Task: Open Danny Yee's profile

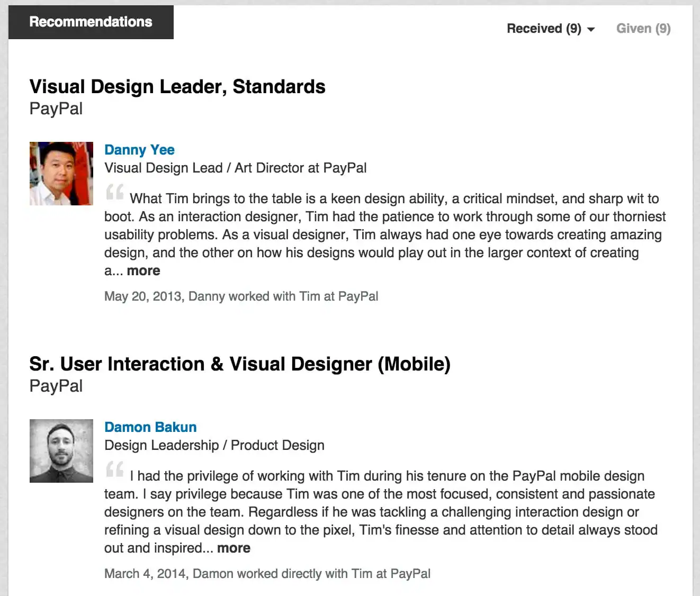Action: point(139,150)
